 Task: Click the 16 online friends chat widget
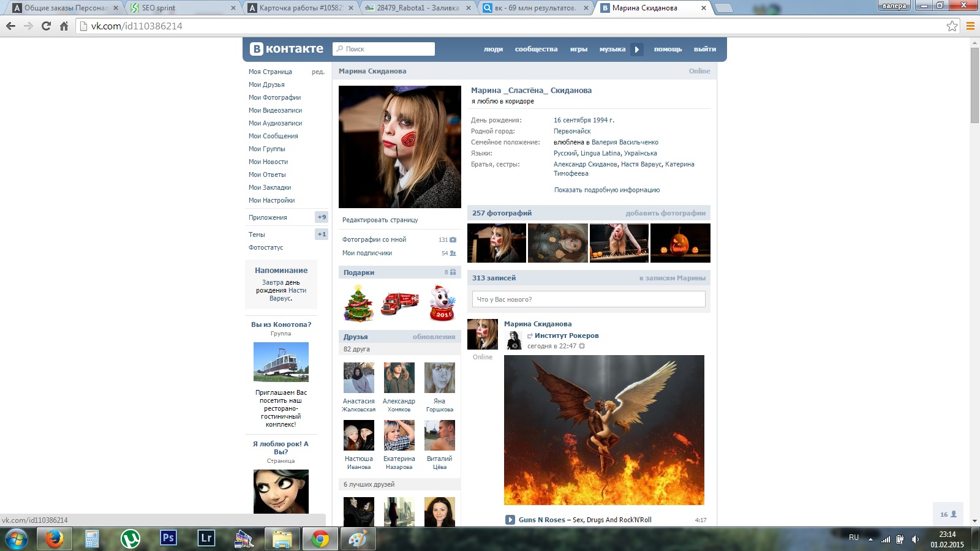click(x=948, y=514)
